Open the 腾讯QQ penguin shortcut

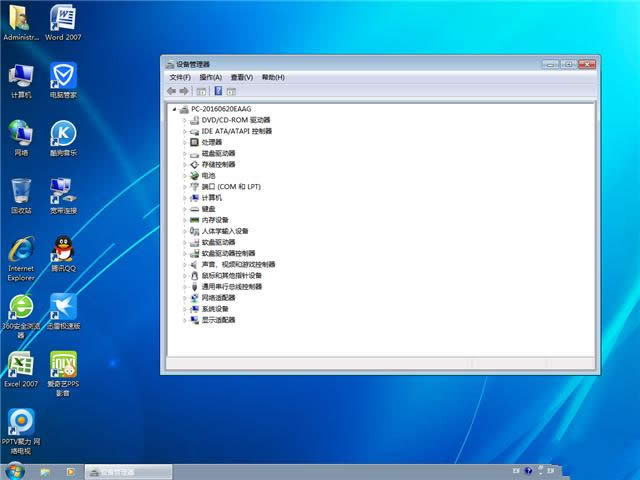pos(63,254)
